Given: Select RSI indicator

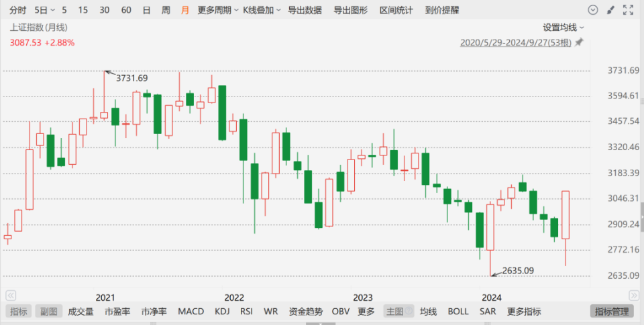Looking at the screenshot, I should pos(246,312).
